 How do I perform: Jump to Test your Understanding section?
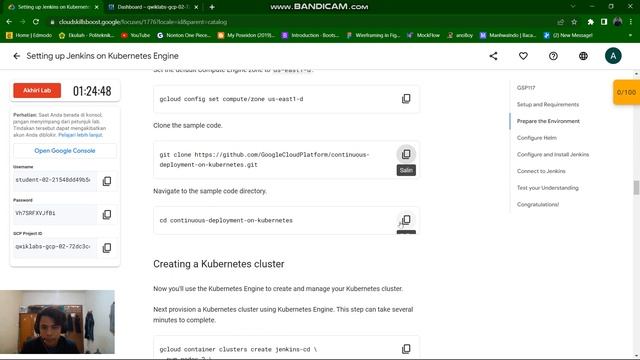[548, 188]
